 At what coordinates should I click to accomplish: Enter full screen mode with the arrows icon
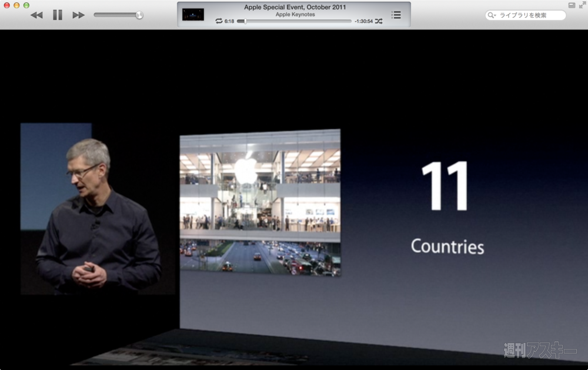[x=582, y=5]
